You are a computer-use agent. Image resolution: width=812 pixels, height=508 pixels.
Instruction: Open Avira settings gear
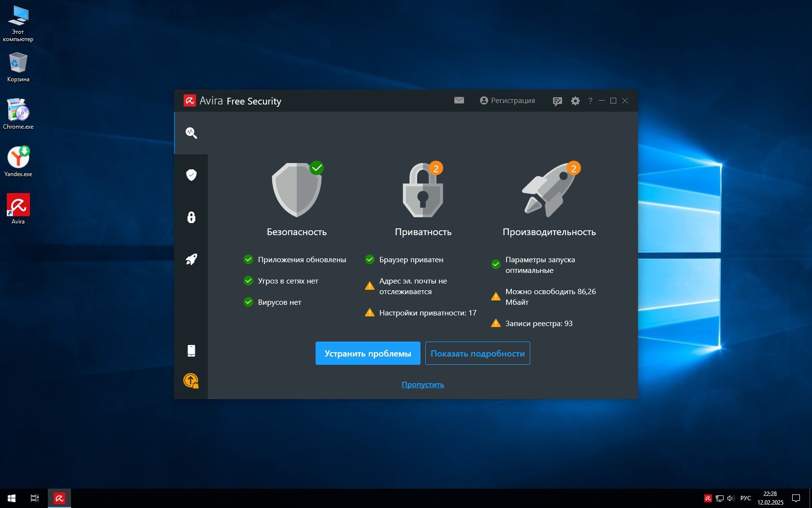tap(575, 101)
